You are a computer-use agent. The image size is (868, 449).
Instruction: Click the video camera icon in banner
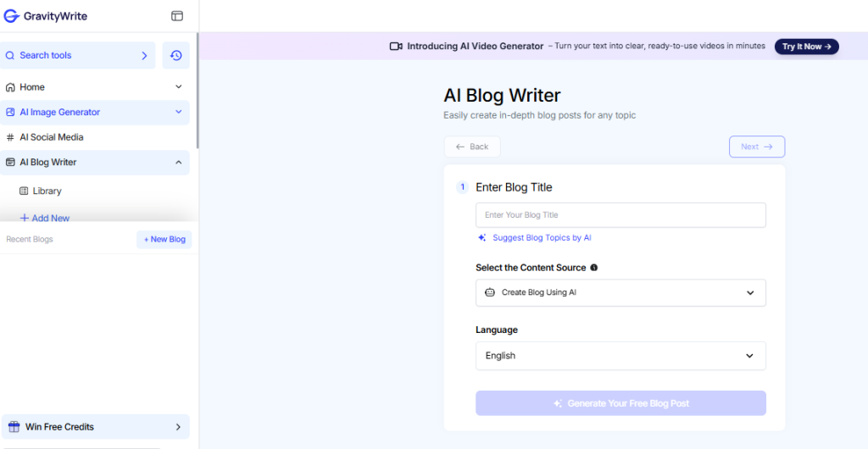pyautogui.click(x=396, y=47)
